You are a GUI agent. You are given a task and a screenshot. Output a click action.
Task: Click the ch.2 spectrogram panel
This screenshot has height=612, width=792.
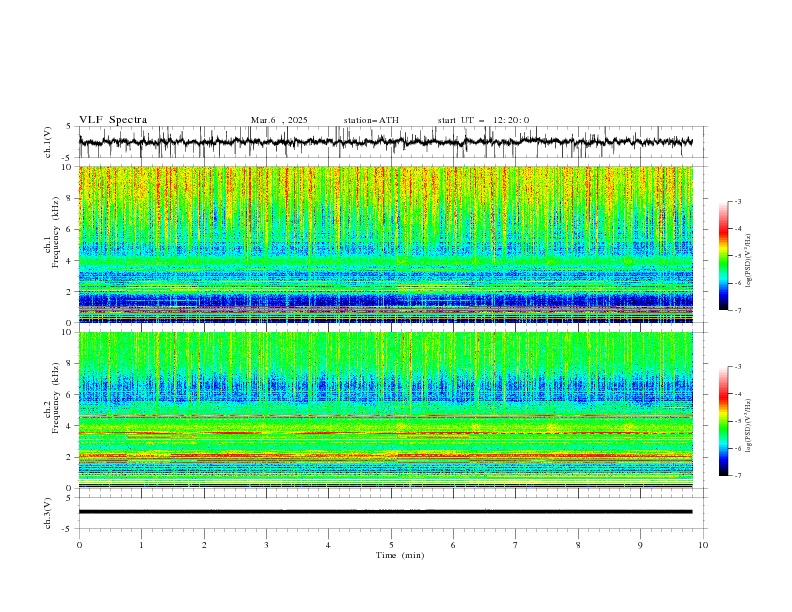[x=385, y=410]
